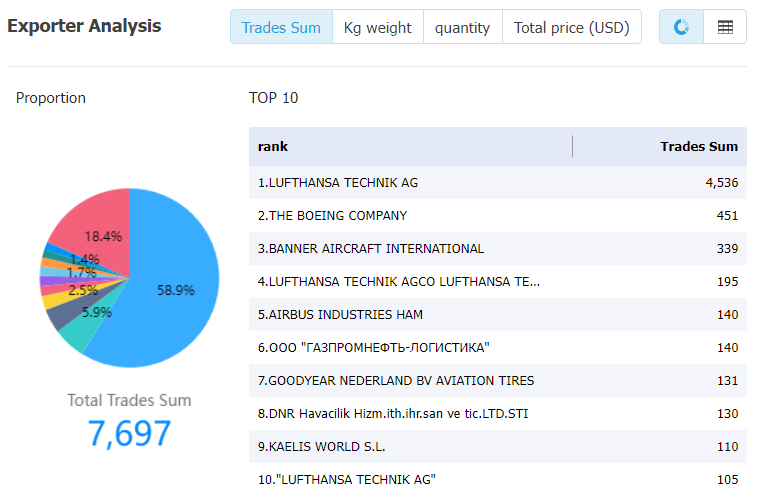Click the TOP 10 label

(274, 98)
